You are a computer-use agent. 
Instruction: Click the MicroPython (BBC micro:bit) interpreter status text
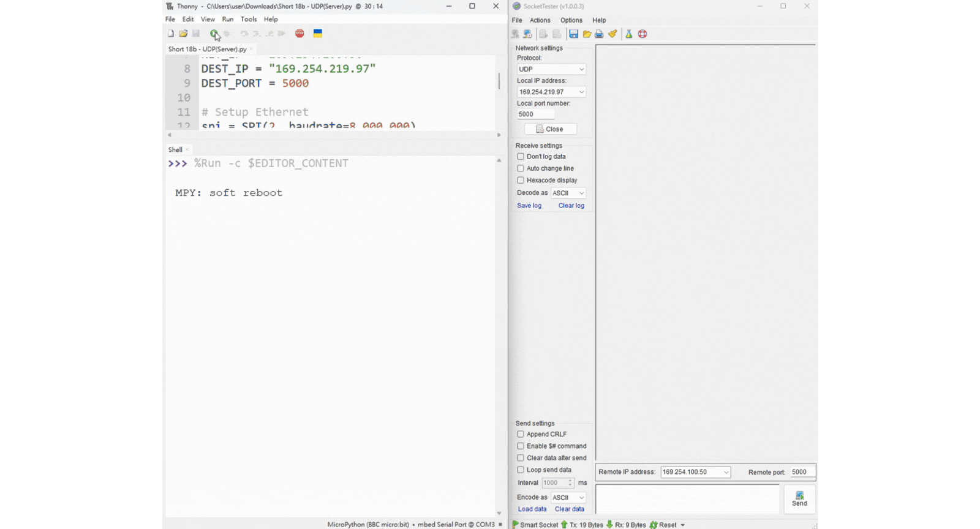(368, 525)
